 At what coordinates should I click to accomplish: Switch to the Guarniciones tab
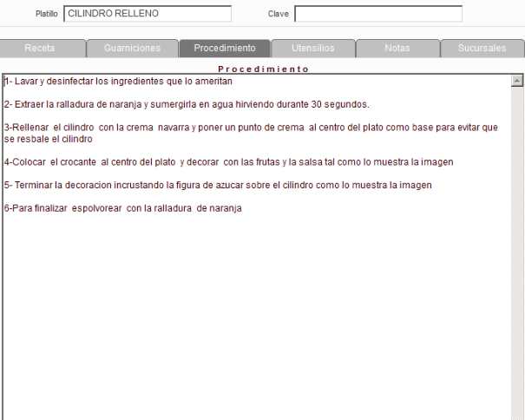point(132,48)
